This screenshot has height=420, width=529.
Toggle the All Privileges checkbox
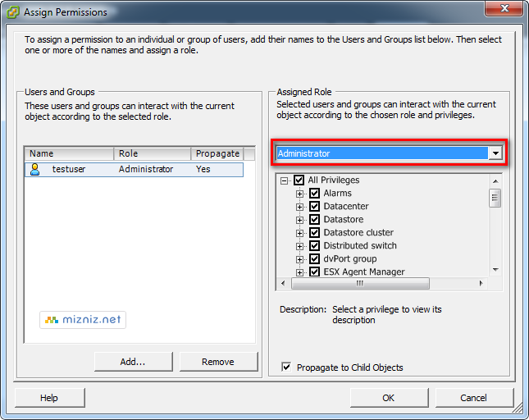pyautogui.click(x=299, y=180)
